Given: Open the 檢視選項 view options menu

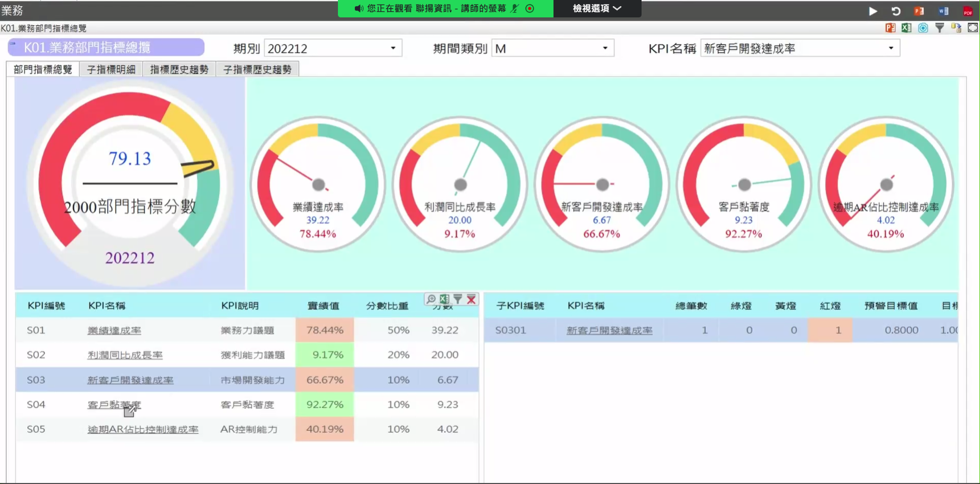Looking at the screenshot, I should 597,8.
